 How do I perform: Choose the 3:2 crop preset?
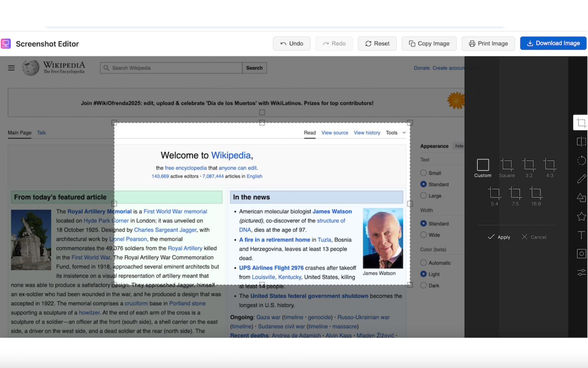pyautogui.click(x=529, y=168)
